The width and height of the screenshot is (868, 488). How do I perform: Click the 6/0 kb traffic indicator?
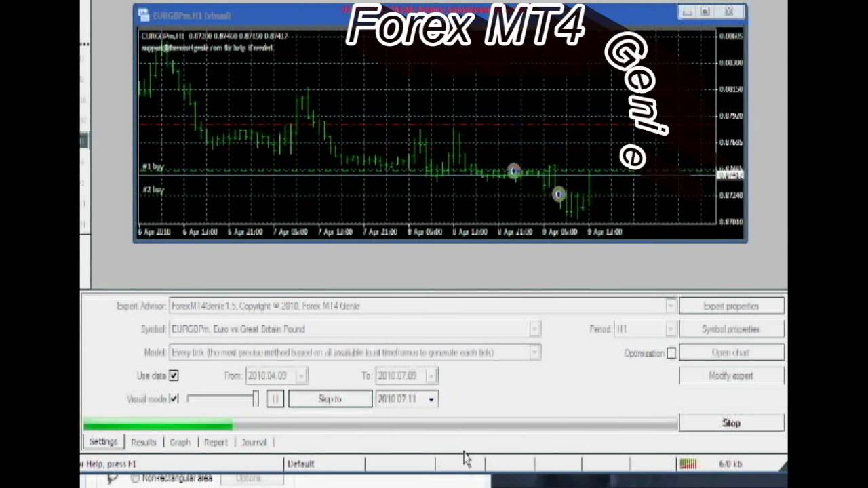(730, 464)
